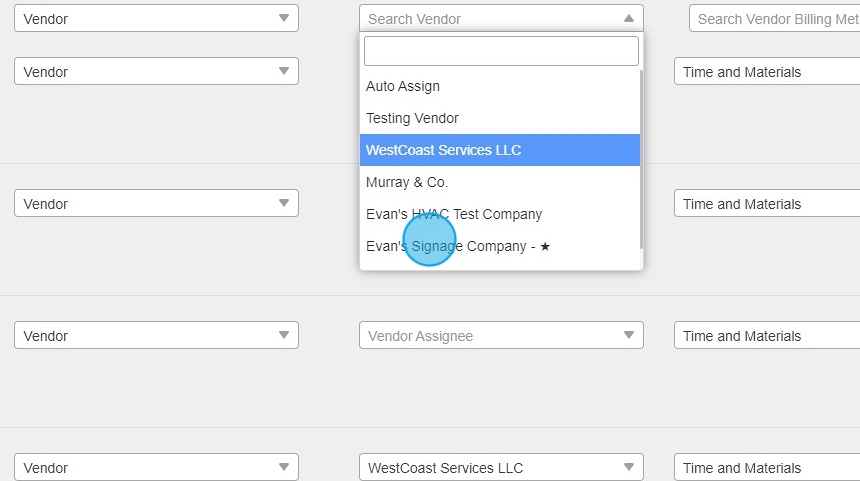The height and width of the screenshot is (481, 860).
Task: Open the Search Vendor Billing Method field
Action: pyautogui.click(x=774, y=18)
